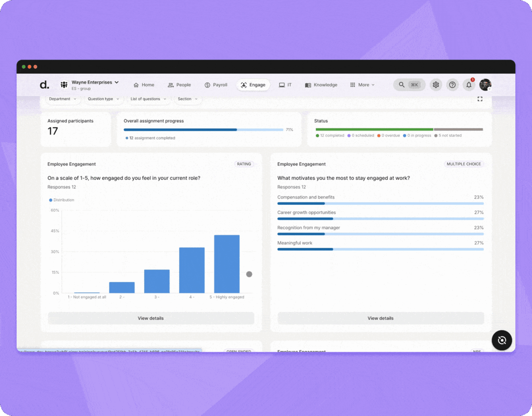The image size is (532, 416).
Task: Click the Home house icon
Action: [136, 85]
